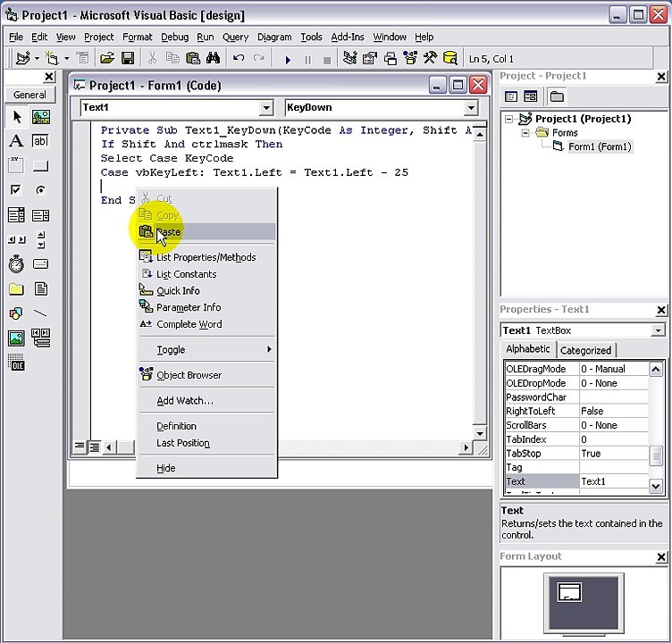Image resolution: width=672 pixels, height=643 pixels.
Task: Select the Label control tool
Action: tap(16, 141)
